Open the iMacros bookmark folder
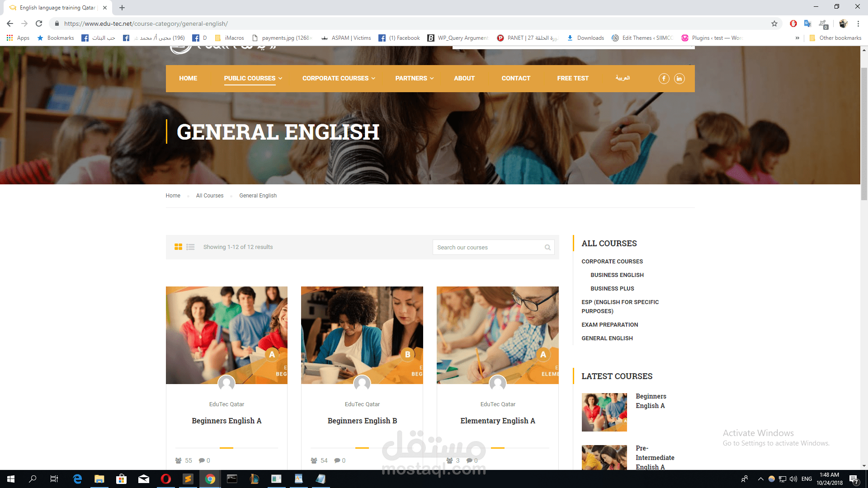This screenshot has height=488, width=868. (x=230, y=38)
